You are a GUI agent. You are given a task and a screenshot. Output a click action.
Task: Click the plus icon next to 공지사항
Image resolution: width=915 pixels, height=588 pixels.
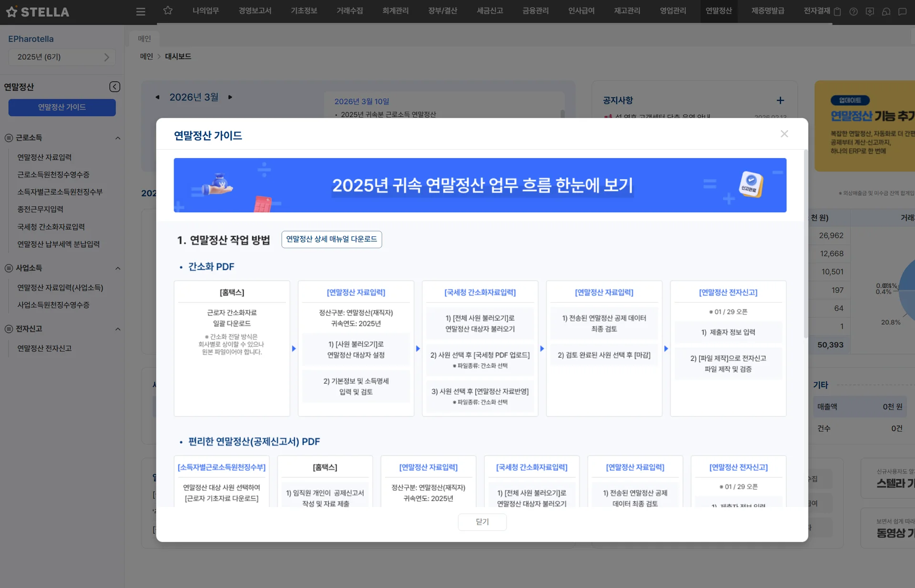tap(780, 101)
